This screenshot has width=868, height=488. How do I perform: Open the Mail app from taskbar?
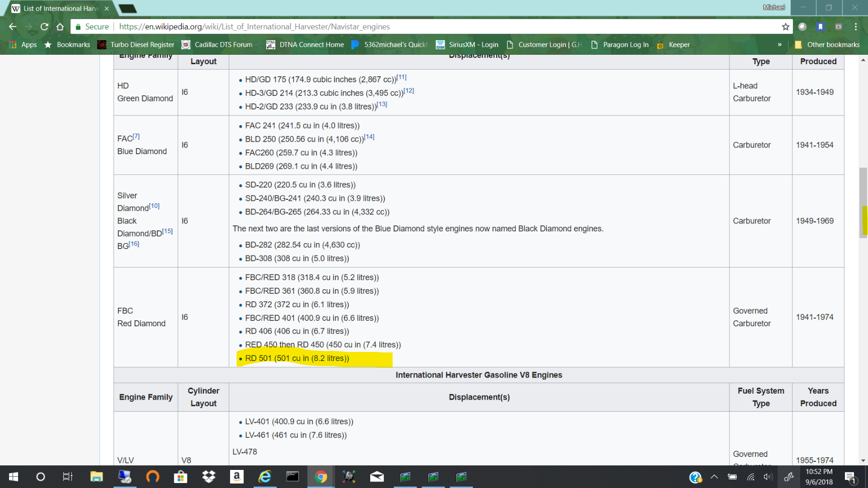point(377,477)
